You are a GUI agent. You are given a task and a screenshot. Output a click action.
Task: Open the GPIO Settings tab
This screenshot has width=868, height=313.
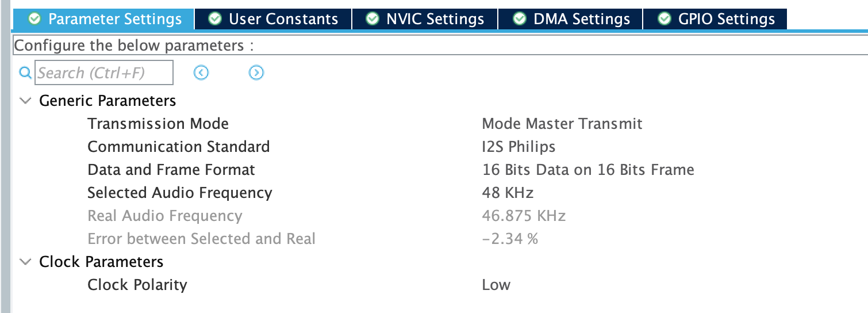pos(726,19)
